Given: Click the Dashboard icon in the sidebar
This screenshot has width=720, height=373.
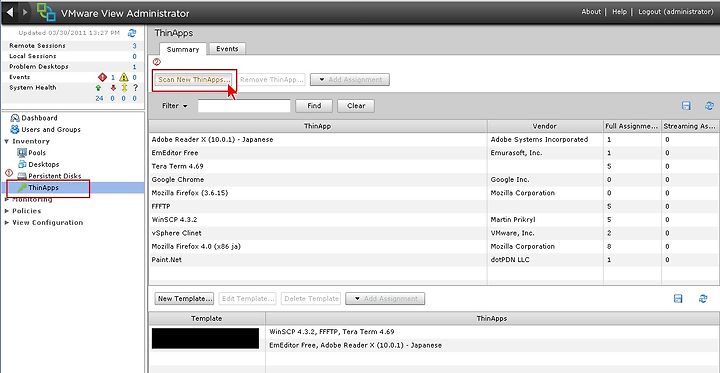Looking at the screenshot, I should [15, 118].
